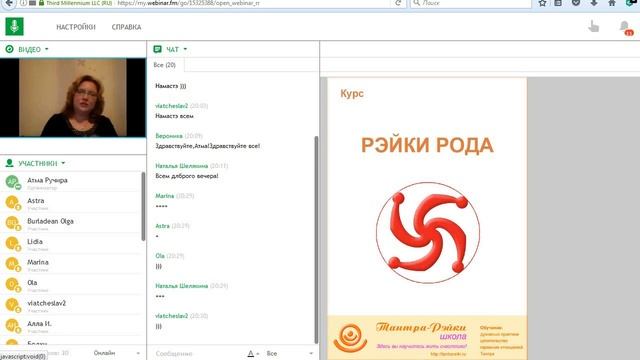The height and width of the screenshot is (360, 640).
Task: Click the browser downloads arrow icon
Action: pos(594,3)
